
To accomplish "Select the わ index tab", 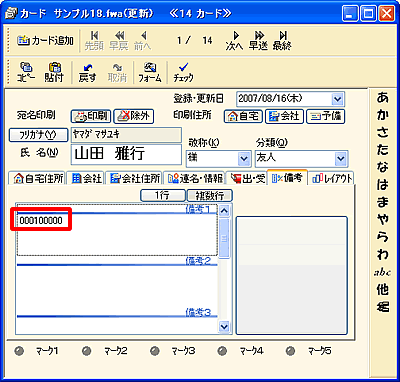I will pos(383,254).
